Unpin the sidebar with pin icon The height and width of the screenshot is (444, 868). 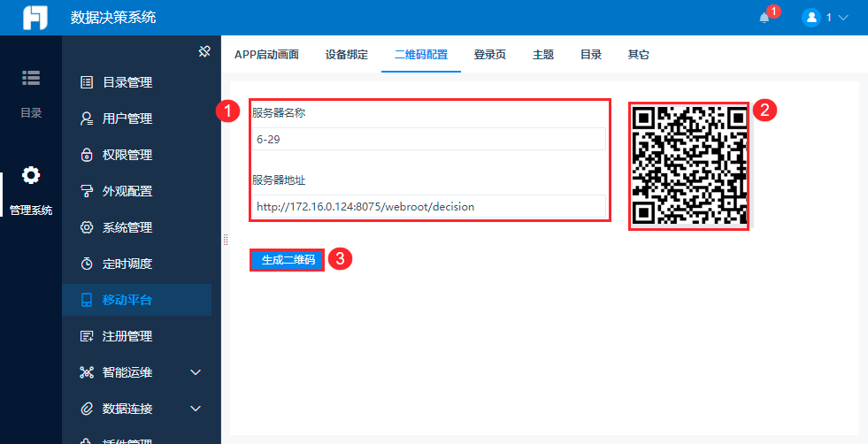pos(204,52)
